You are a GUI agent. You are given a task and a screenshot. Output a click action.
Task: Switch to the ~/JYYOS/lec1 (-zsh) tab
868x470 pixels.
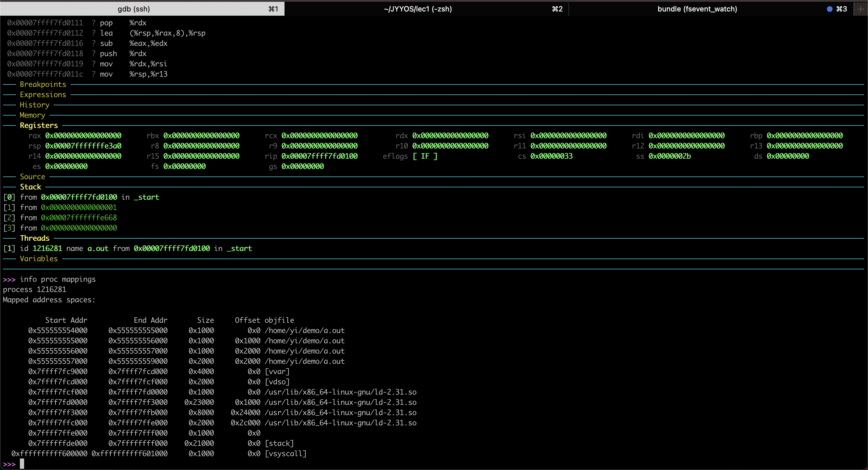426,9
